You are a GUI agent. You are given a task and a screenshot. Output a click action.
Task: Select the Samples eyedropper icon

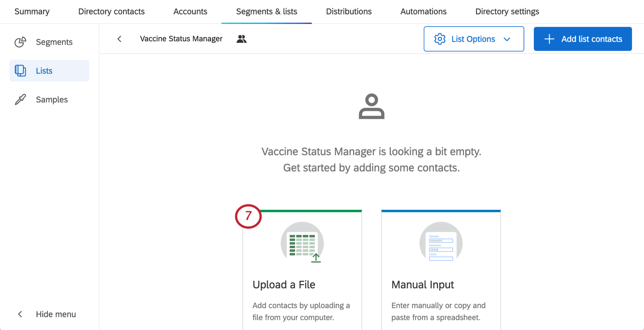tap(20, 99)
